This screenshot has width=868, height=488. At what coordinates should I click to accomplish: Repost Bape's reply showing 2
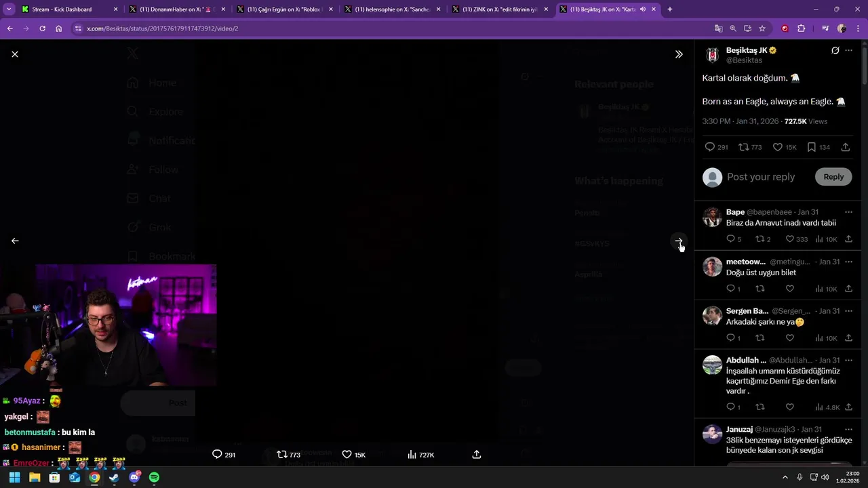[763, 239]
